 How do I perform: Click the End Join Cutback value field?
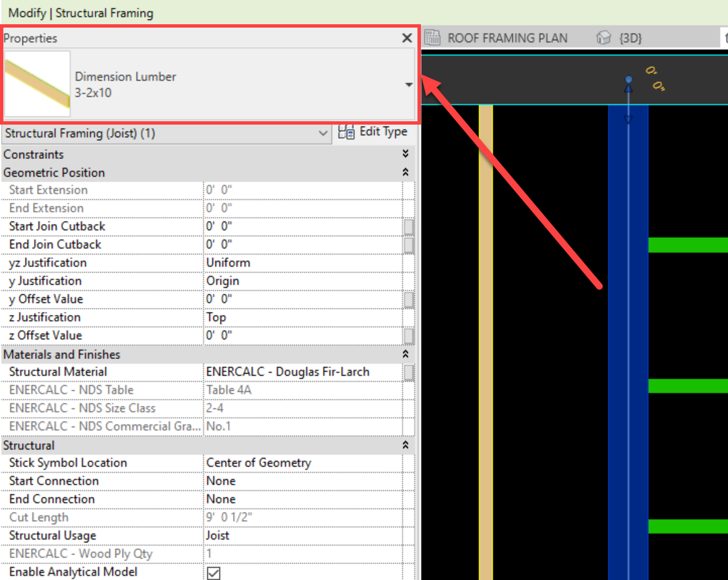(x=302, y=245)
